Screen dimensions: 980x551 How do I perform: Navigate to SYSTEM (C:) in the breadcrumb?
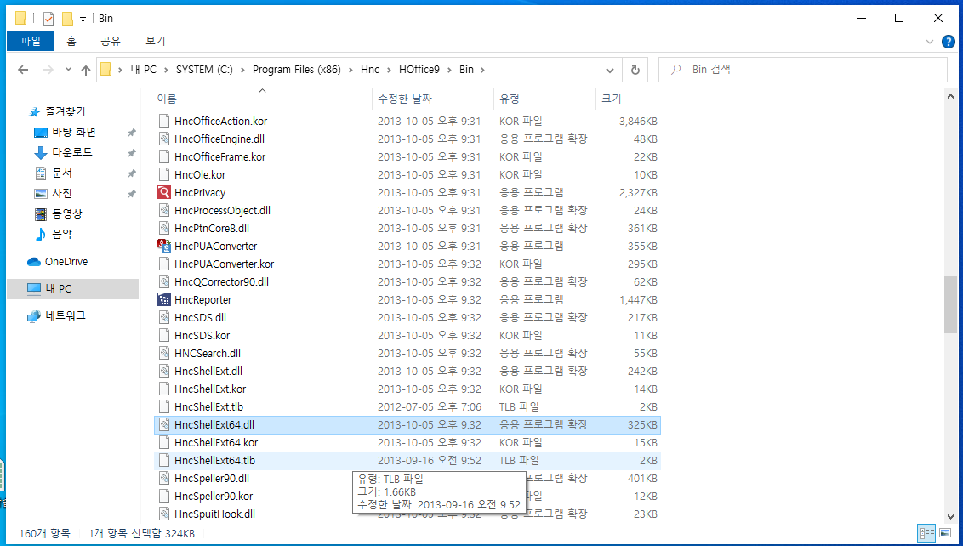[x=204, y=70]
